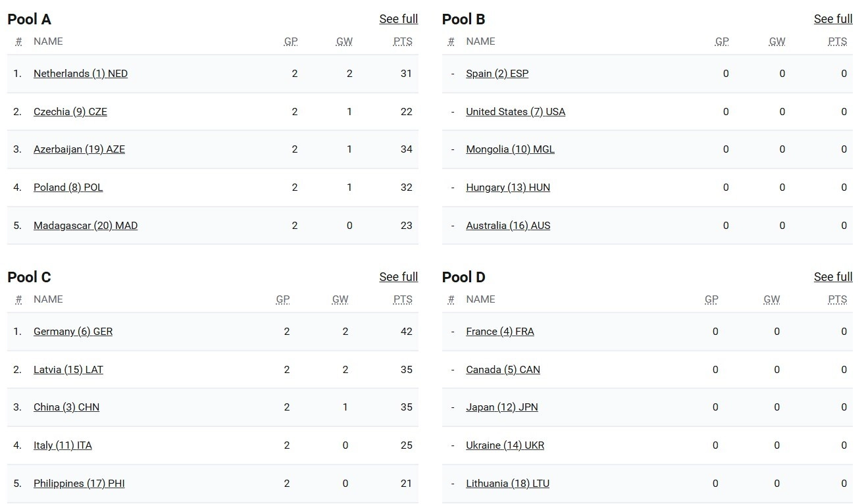Open Madagascar (20) MAD team page
Viewport: 864px width, 504px height.
click(86, 226)
